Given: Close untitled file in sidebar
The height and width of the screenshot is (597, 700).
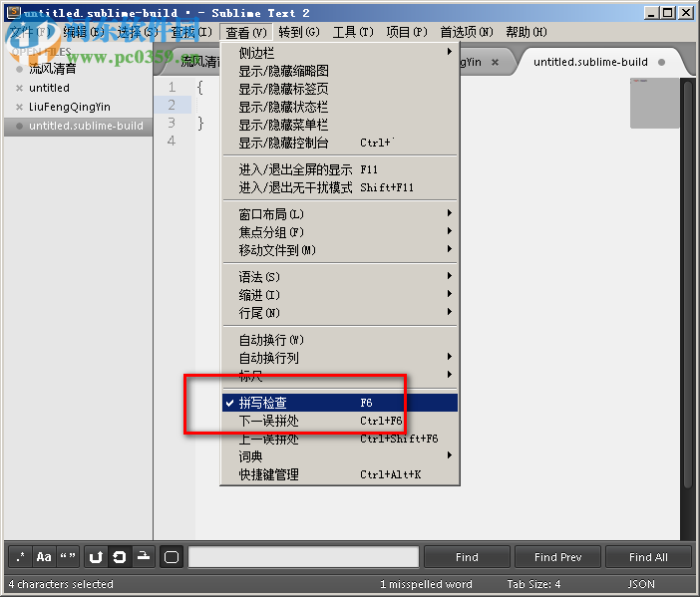Looking at the screenshot, I should pyautogui.click(x=19, y=88).
